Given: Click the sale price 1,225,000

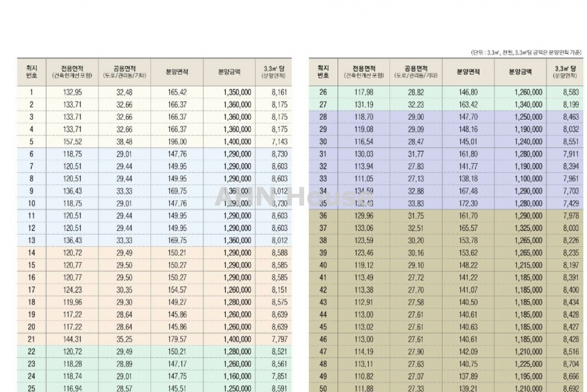Looking at the screenshot, I should [528, 364].
